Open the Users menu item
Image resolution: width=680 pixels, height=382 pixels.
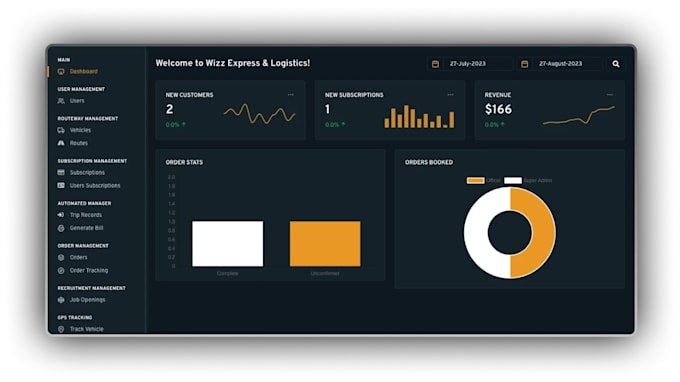[x=77, y=101]
